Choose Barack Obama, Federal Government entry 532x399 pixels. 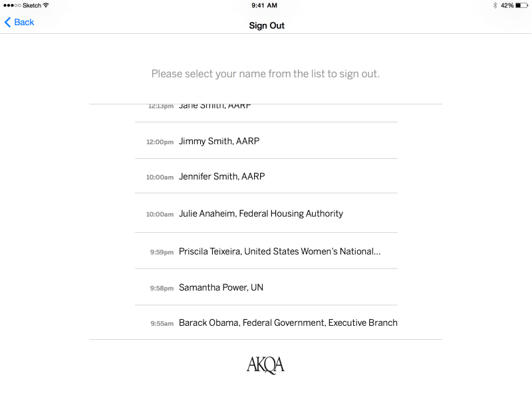288,323
